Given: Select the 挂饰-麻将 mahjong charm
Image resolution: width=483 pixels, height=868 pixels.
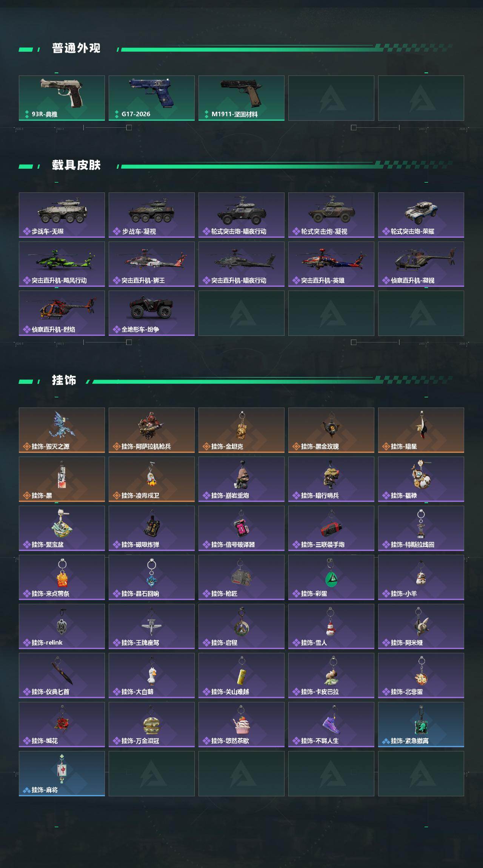Looking at the screenshot, I should click(x=62, y=774).
